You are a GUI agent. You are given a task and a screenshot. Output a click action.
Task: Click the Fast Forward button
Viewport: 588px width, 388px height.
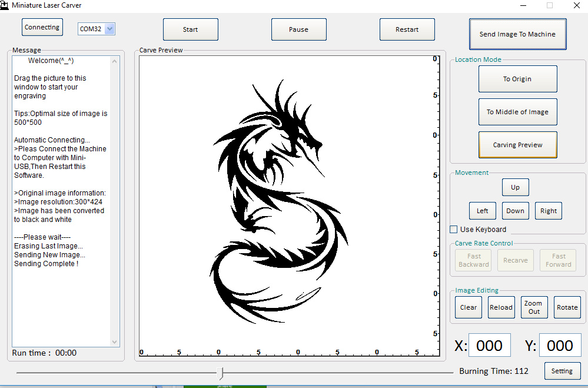click(558, 260)
